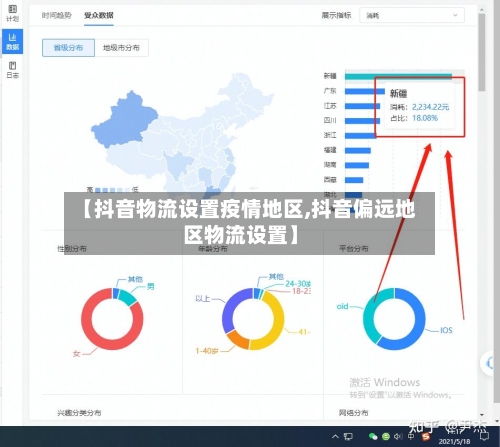
Task: Click the darkest legend square beside 高
Action: coord(98,190)
